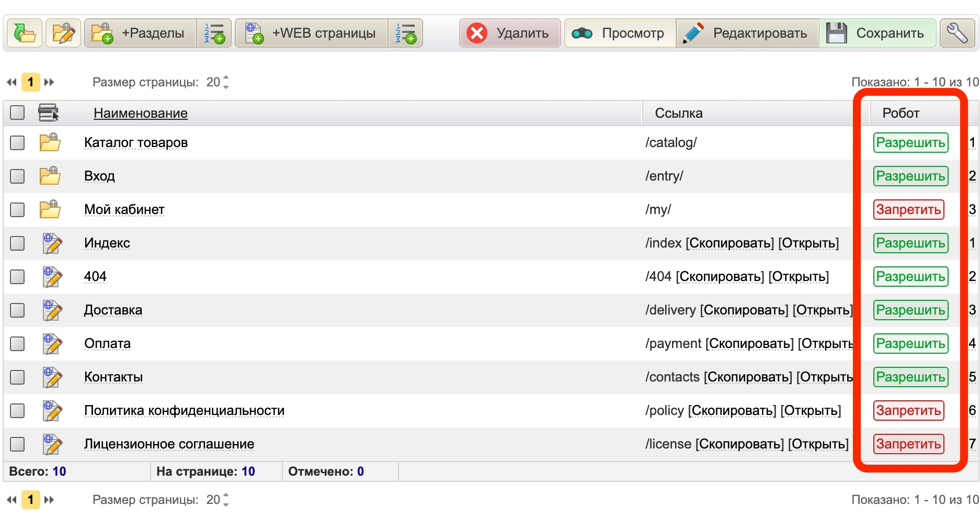The width and height of the screenshot is (980, 528).
Task: Click the go-up folder icon in toolbar
Action: click(x=25, y=33)
